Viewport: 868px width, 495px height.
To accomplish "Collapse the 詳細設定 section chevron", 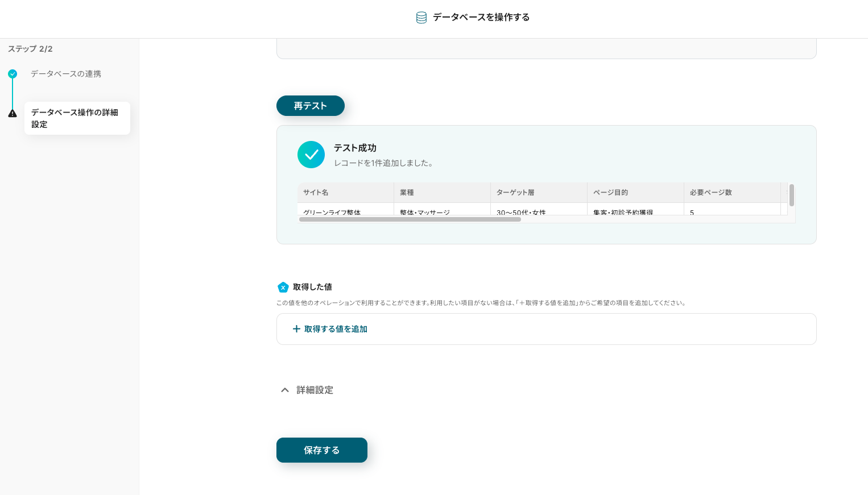I will point(285,390).
